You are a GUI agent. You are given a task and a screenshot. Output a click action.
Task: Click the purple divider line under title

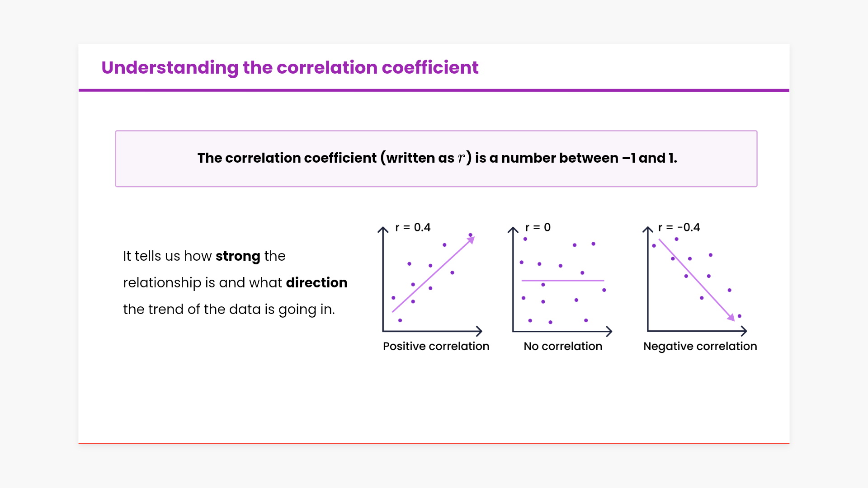(x=434, y=90)
